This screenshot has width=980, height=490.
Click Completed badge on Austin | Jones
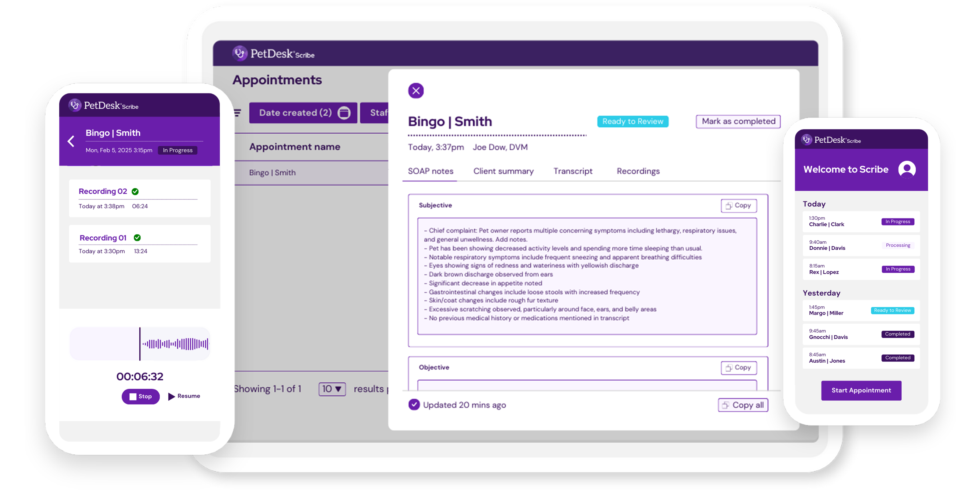point(898,358)
